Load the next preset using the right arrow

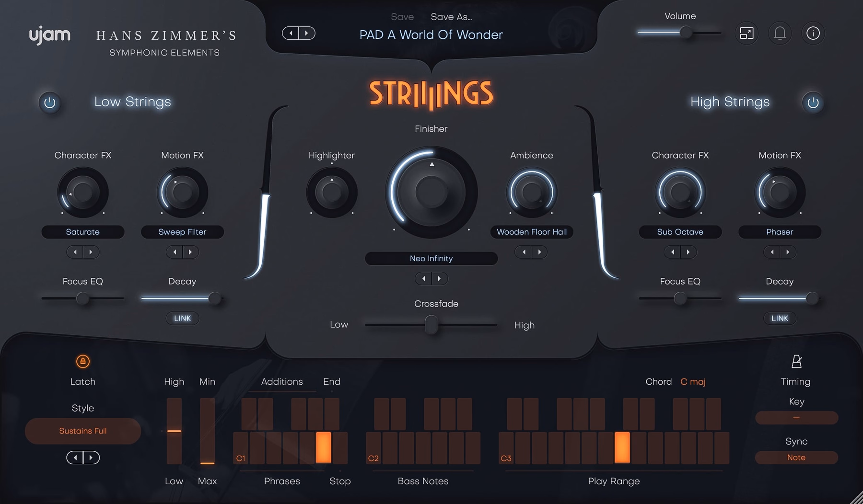[307, 33]
